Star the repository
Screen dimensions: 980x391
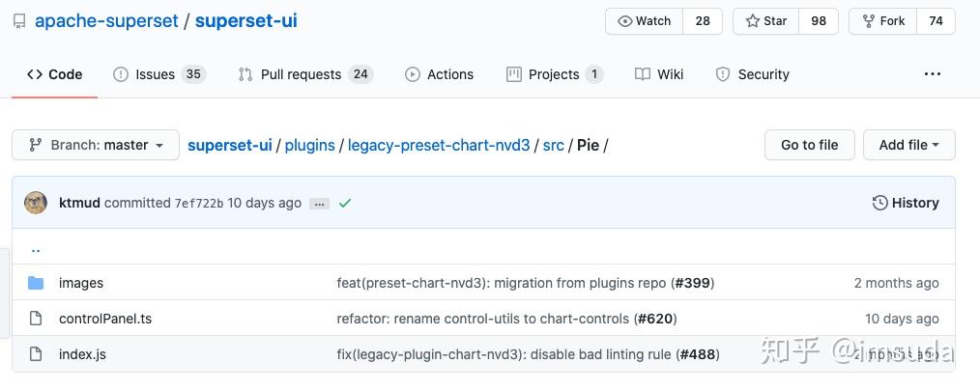[766, 21]
